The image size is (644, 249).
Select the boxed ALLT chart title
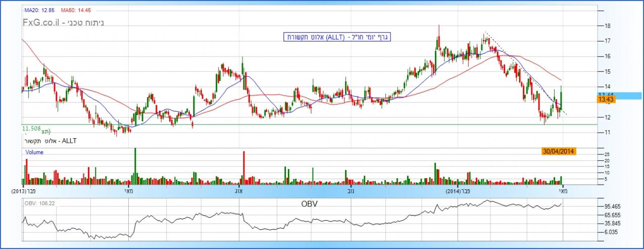click(x=337, y=37)
